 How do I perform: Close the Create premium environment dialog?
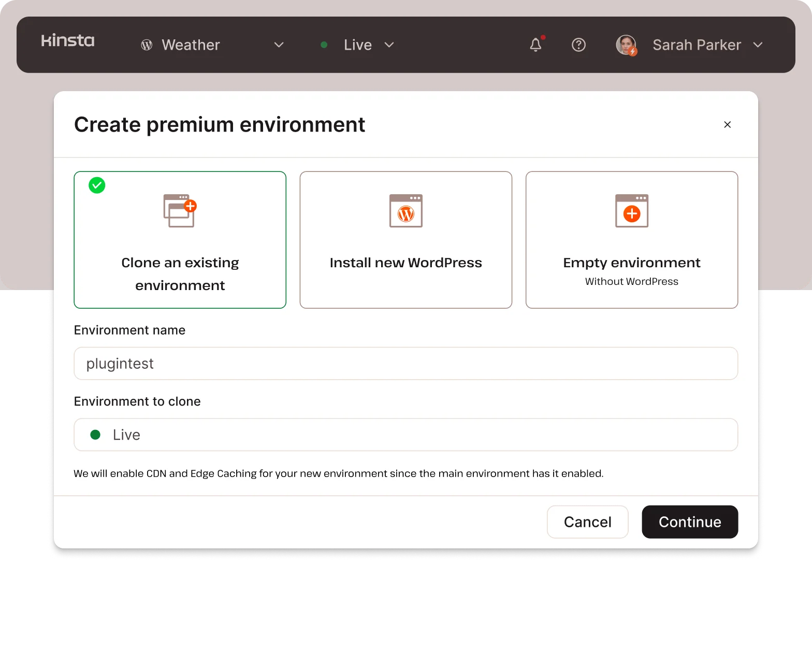click(x=727, y=124)
